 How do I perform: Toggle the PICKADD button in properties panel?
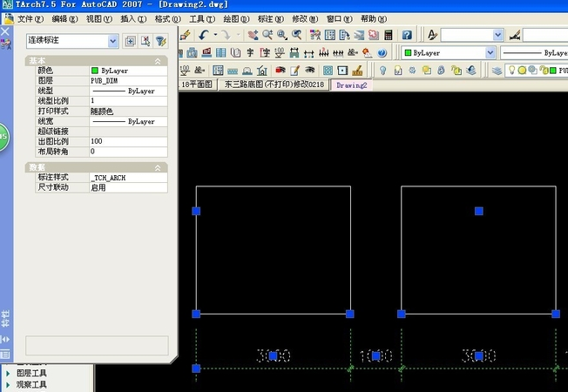tap(130, 41)
